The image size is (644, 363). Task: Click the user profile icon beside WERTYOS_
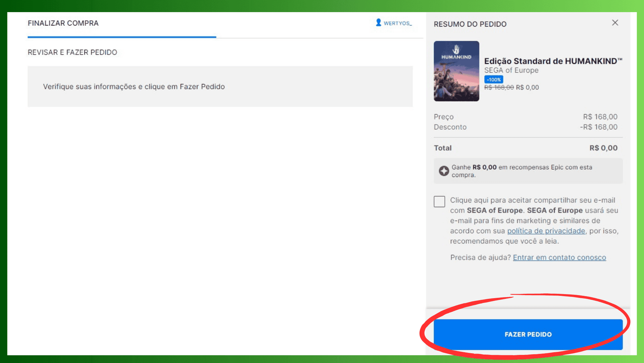tap(378, 23)
